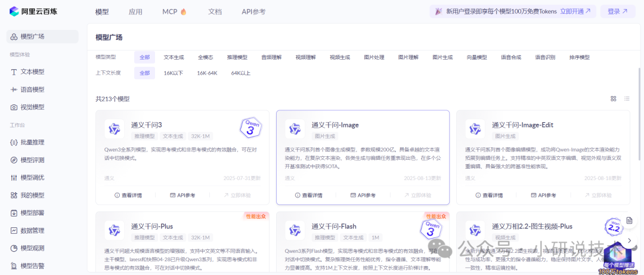
Task: Switch to grid view icon
Action: pyautogui.click(x=613, y=98)
